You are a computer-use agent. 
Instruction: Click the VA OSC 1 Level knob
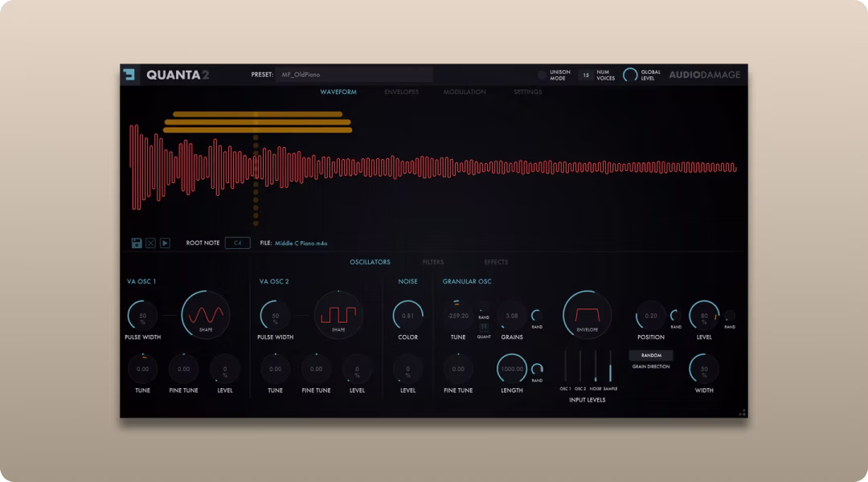pyautogui.click(x=225, y=369)
